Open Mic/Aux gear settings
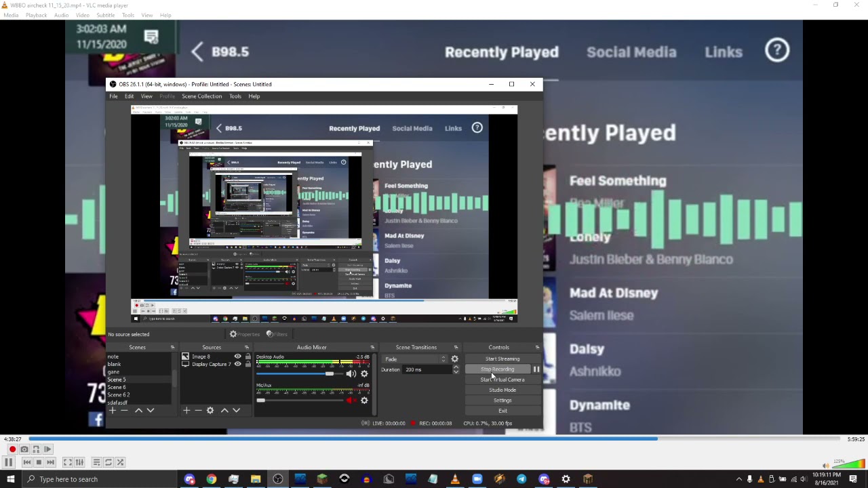 364,401
